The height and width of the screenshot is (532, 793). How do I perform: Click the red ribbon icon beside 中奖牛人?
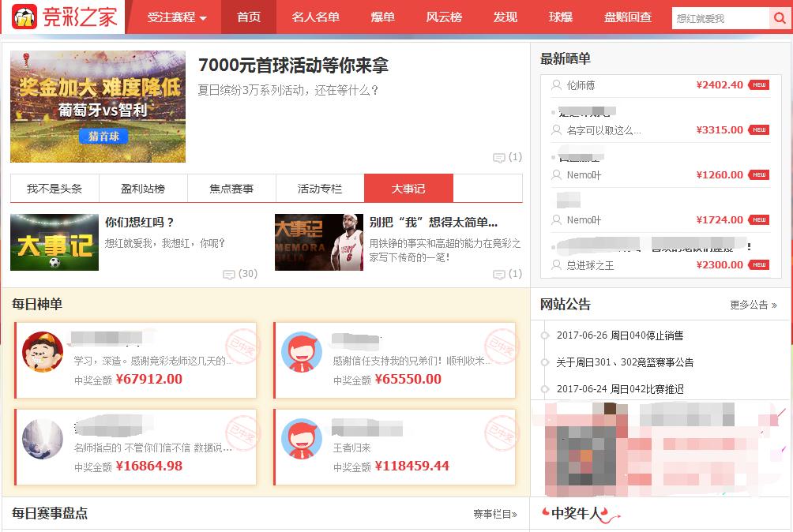tap(548, 515)
